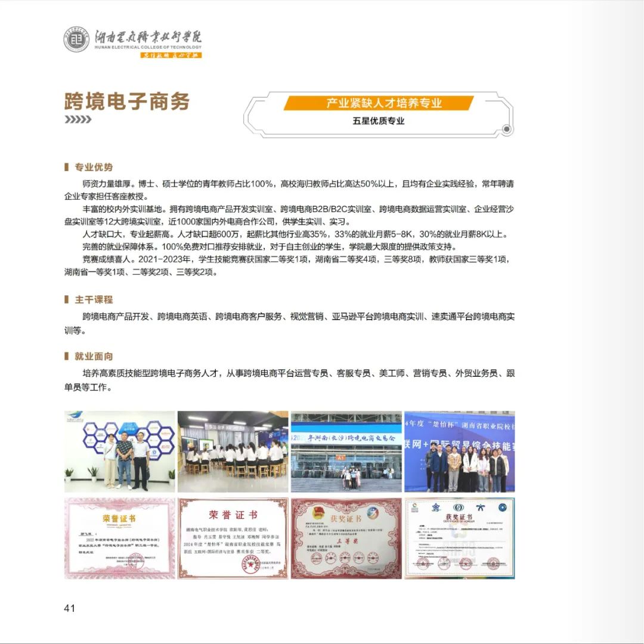
Task: Click the page number 41
Action: pyautogui.click(x=69, y=608)
